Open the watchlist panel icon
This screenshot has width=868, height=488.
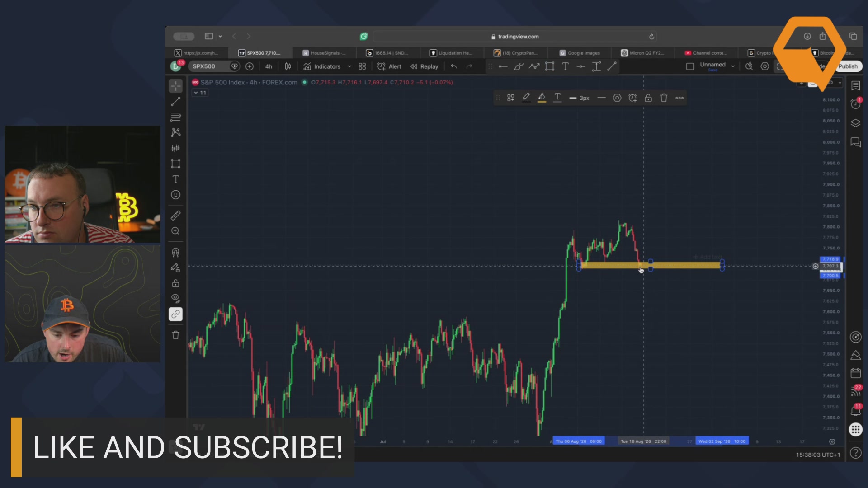tap(855, 85)
